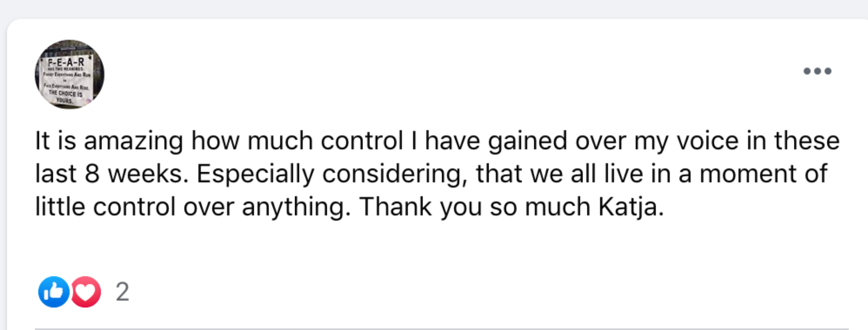Click the blue thumbs-up Like reaction icon
Viewport: 868px width, 330px height.
tap(54, 291)
